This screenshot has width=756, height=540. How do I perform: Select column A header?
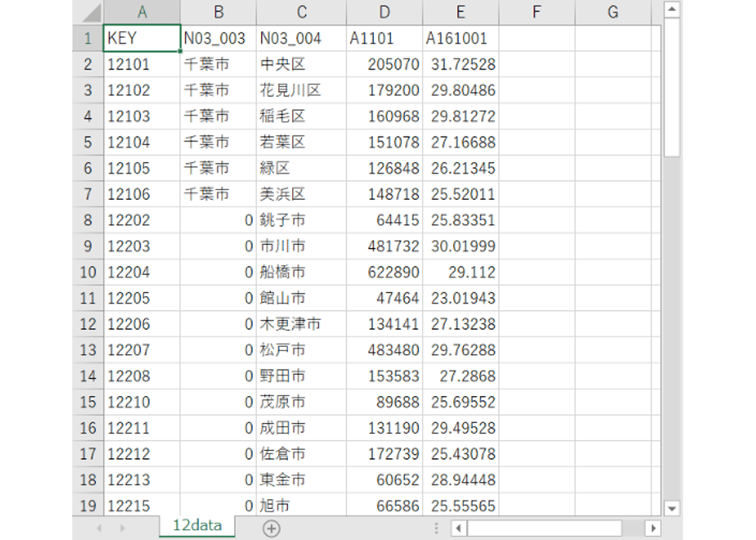pyautogui.click(x=142, y=12)
